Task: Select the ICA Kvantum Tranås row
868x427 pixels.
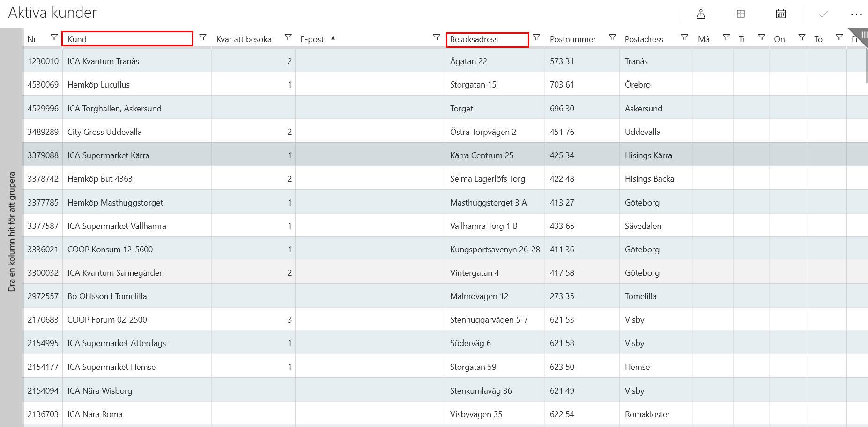Action: pyautogui.click(x=445, y=61)
